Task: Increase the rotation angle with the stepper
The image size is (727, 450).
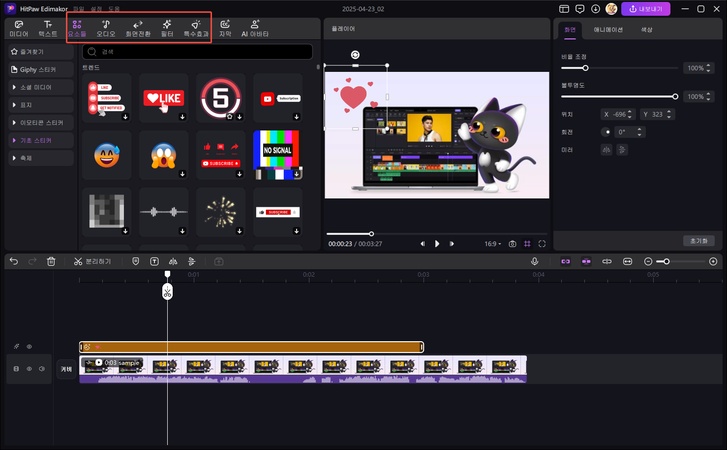Action: [639, 130]
